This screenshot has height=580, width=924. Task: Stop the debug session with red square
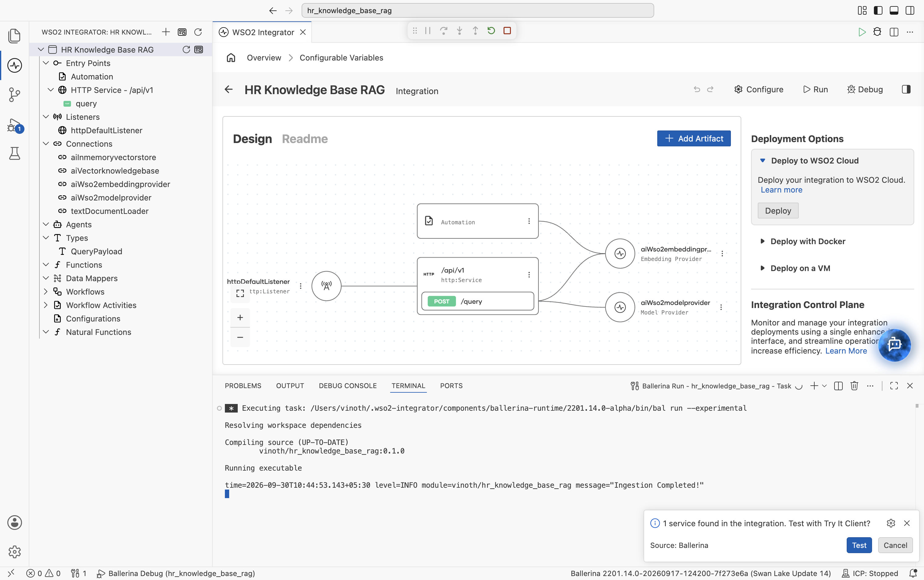click(507, 31)
